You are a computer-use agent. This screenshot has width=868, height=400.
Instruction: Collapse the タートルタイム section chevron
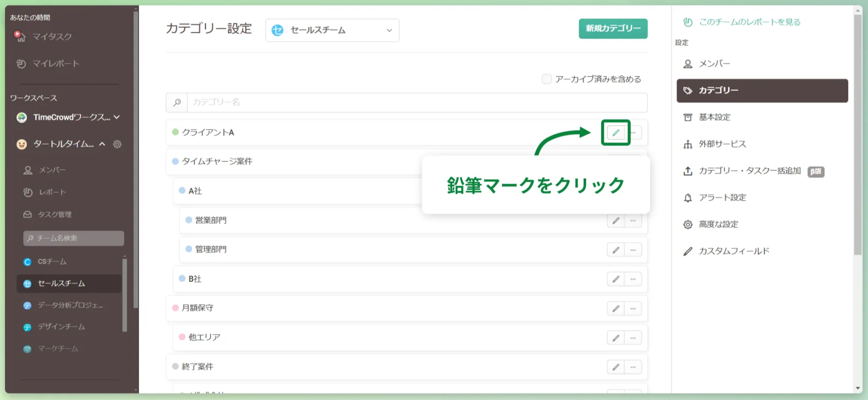pyautogui.click(x=102, y=144)
